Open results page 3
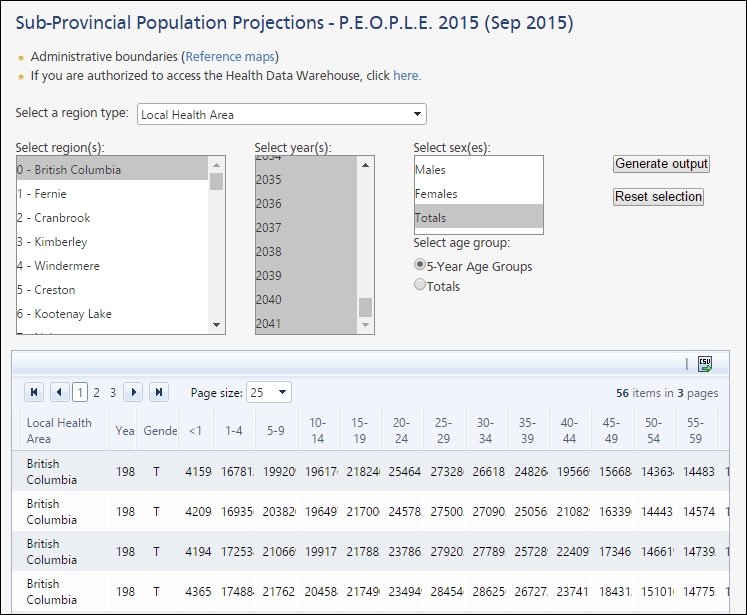The height and width of the screenshot is (615, 747). click(113, 393)
